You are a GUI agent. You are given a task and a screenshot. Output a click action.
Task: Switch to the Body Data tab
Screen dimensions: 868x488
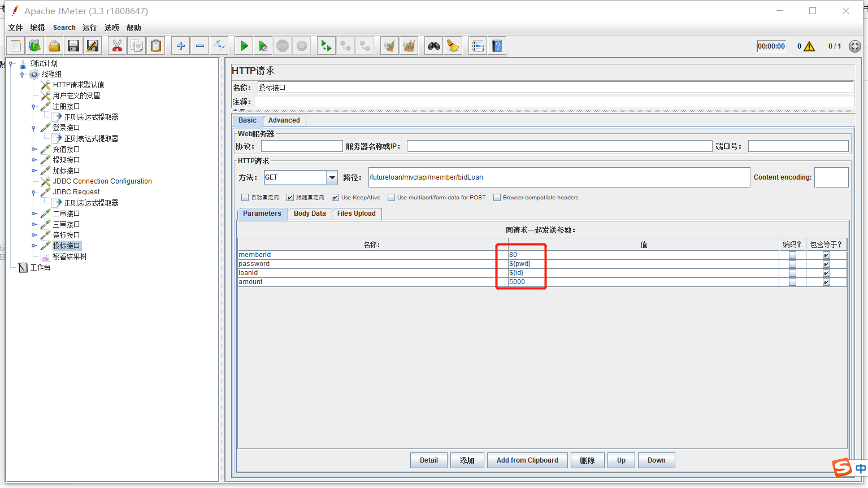pyautogui.click(x=310, y=213)
